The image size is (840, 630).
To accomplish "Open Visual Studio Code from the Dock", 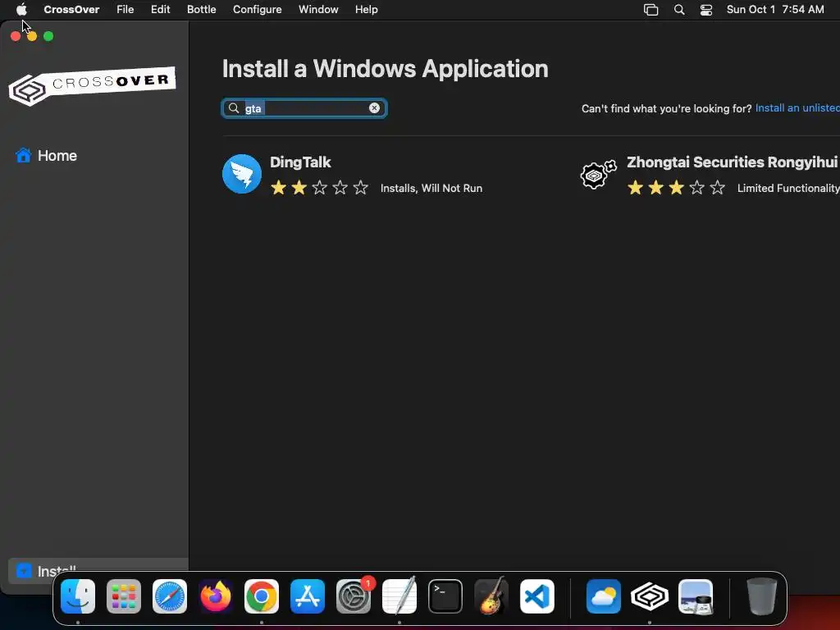I will (537, 596).
